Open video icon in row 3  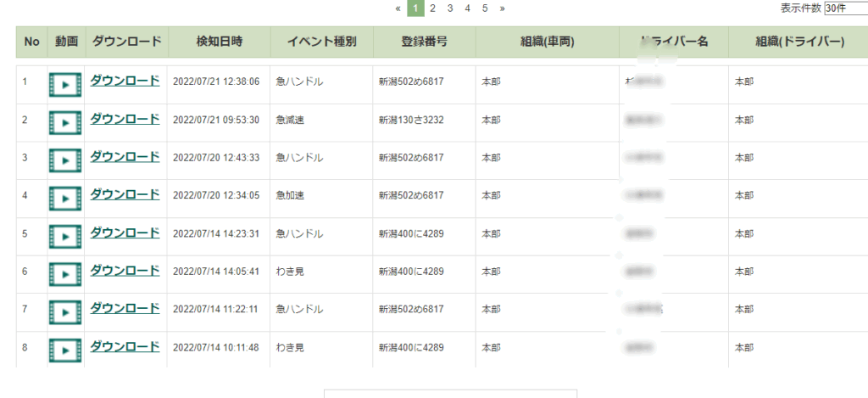pyautogui.click(x=65, y=160)
